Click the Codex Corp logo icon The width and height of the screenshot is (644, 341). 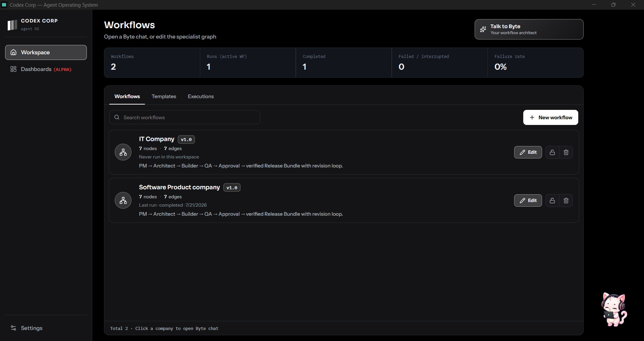[12, 25]
